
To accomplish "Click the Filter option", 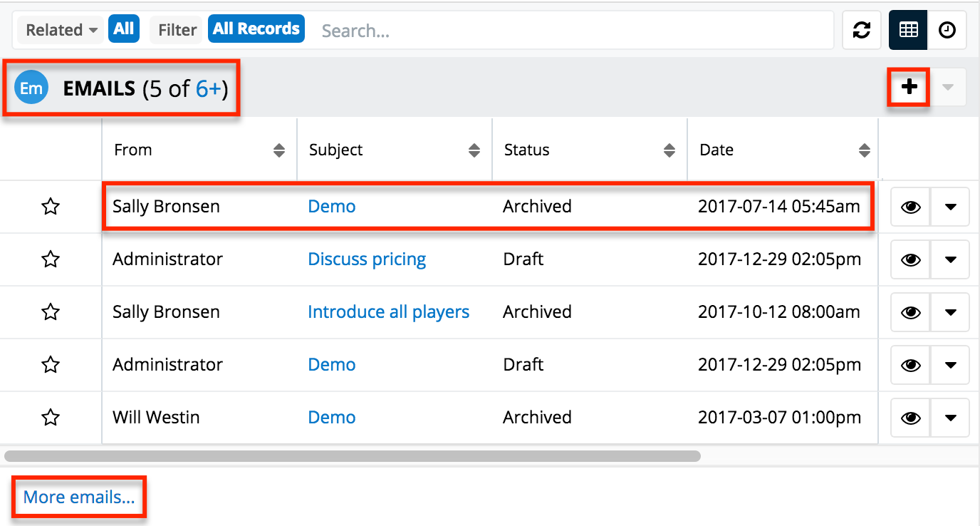I will (x=176, y=29).
